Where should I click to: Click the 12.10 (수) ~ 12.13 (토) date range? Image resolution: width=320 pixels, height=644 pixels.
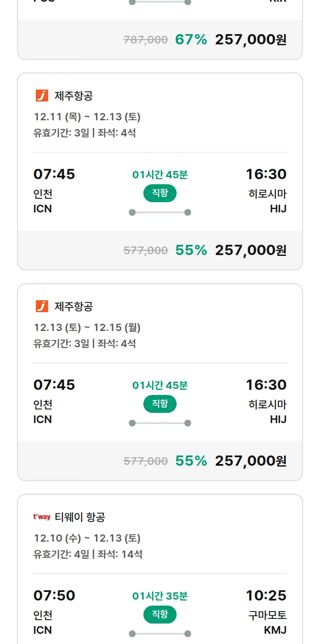87,538
